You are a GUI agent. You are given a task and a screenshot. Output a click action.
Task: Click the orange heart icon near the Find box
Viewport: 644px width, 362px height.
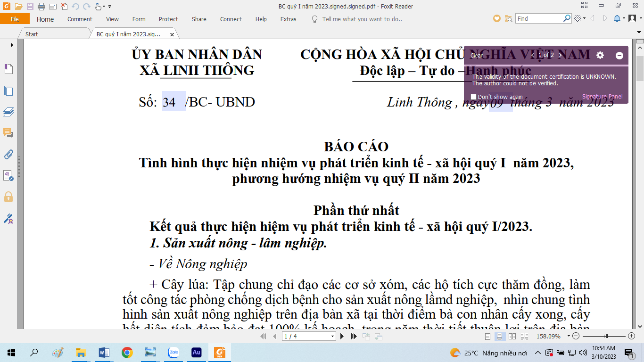click(496, 19)
